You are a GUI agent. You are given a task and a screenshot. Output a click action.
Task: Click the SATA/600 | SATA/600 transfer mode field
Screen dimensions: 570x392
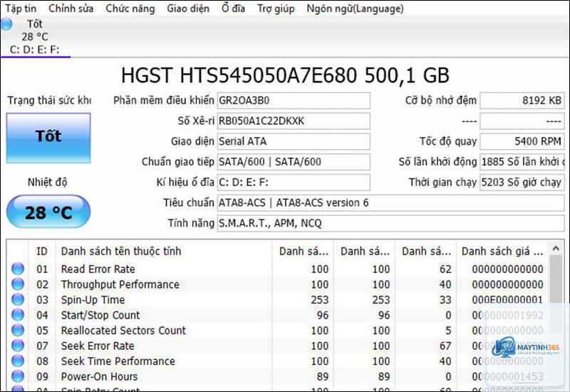click(294, 162)
